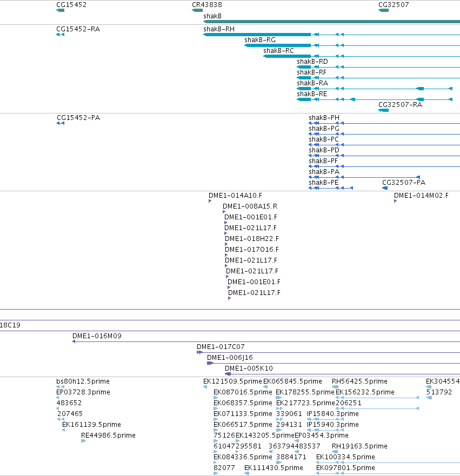Click the EK071133.5prime EST label

click(x=243, y=414)
